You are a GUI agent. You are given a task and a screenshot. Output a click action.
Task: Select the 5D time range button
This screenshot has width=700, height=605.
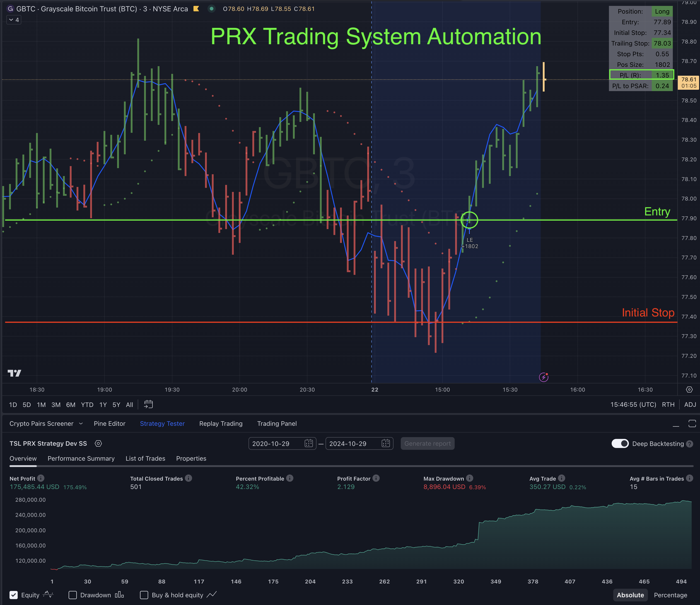pos(27,404)
